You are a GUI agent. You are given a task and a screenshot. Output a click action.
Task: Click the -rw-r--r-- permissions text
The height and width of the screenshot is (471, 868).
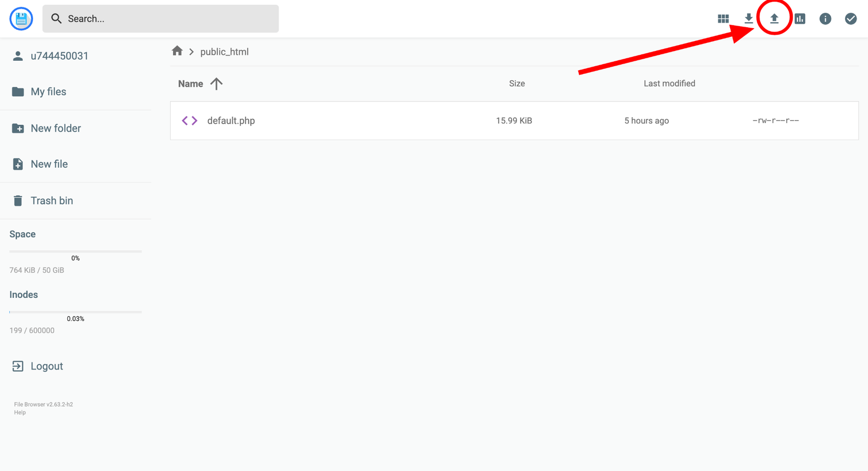click(x=776, y=120)
